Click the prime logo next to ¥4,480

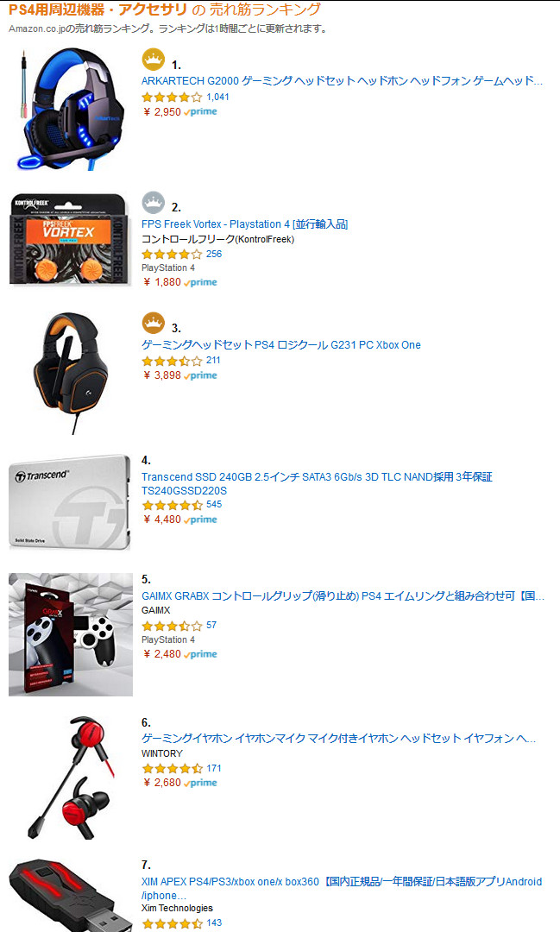(201, 520)
